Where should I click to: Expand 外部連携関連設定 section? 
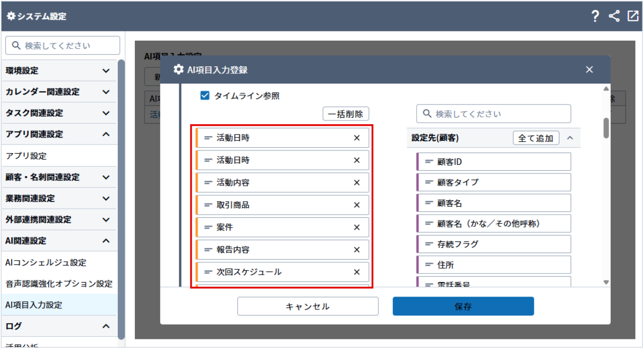[x=106, y=219]
